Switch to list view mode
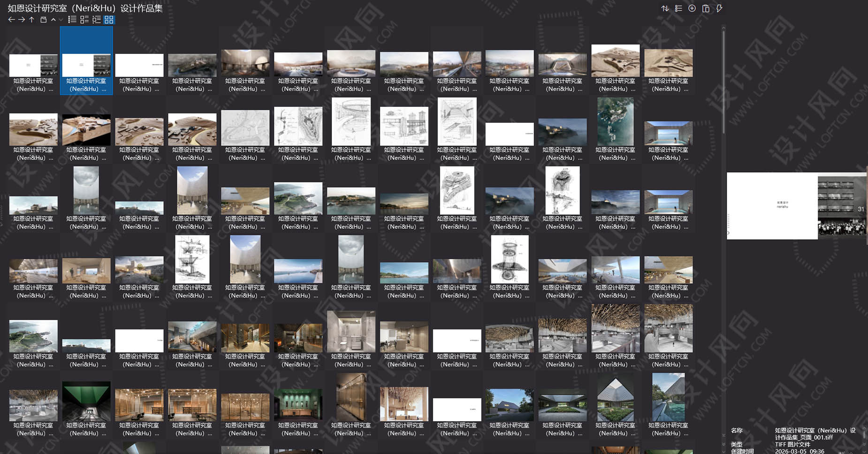868x454 pixels. tap(72, 19)
